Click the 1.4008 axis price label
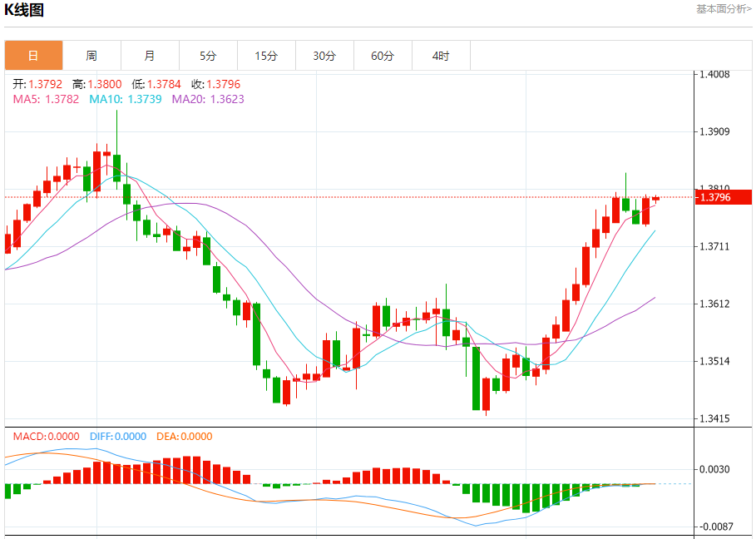The image size is (756, 539). tap(714, 74)
